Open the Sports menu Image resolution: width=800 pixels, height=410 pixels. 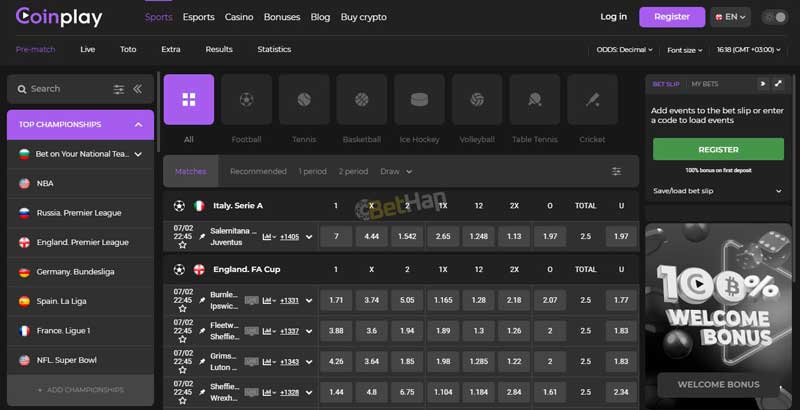pos(159,17)
